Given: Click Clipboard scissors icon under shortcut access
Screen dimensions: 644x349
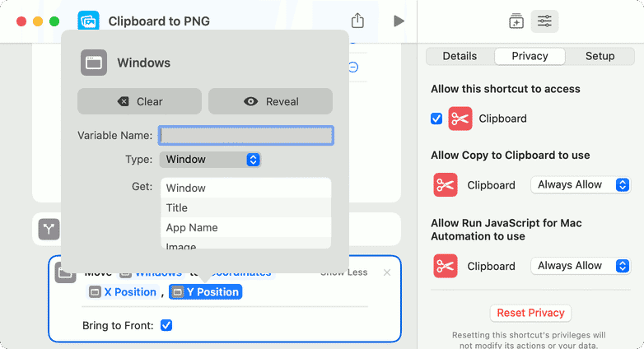Looking at the screenshot, I should pyautogui.click(x=460, y=119).
